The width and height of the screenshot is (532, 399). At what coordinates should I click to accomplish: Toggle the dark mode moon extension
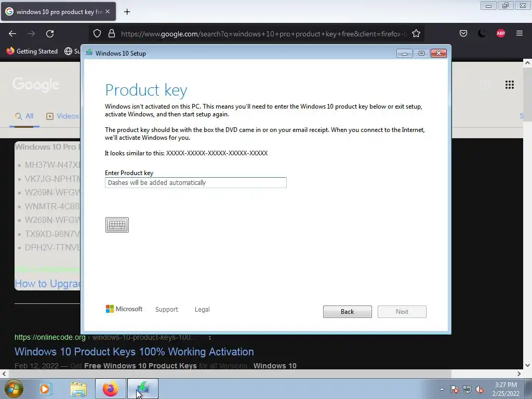click(x=482, y=33)
